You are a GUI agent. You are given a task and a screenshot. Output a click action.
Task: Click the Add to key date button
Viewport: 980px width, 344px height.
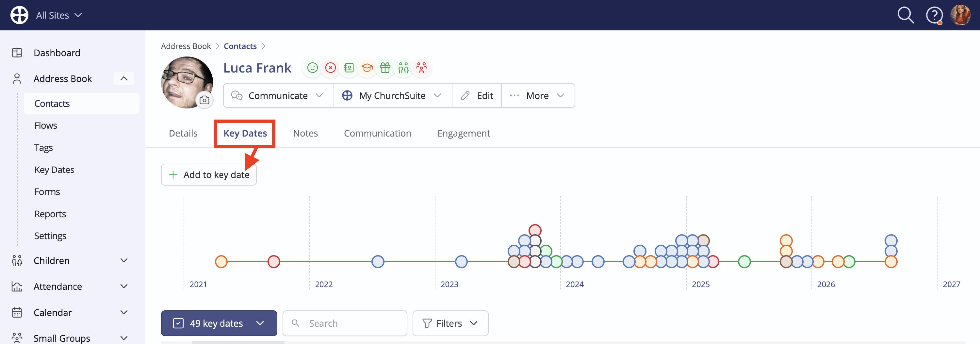[x=208, y=175]
